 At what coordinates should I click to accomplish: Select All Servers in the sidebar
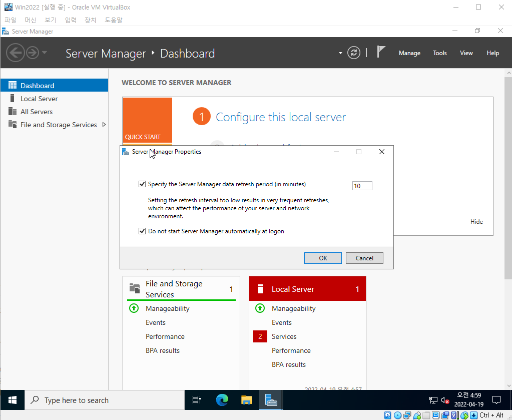pyautogui.click(x=54, y=111)
